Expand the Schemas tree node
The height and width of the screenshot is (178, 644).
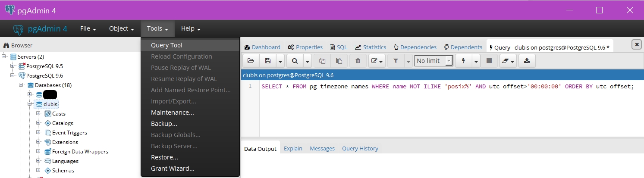pyautogui.click(x=38, y=170)
